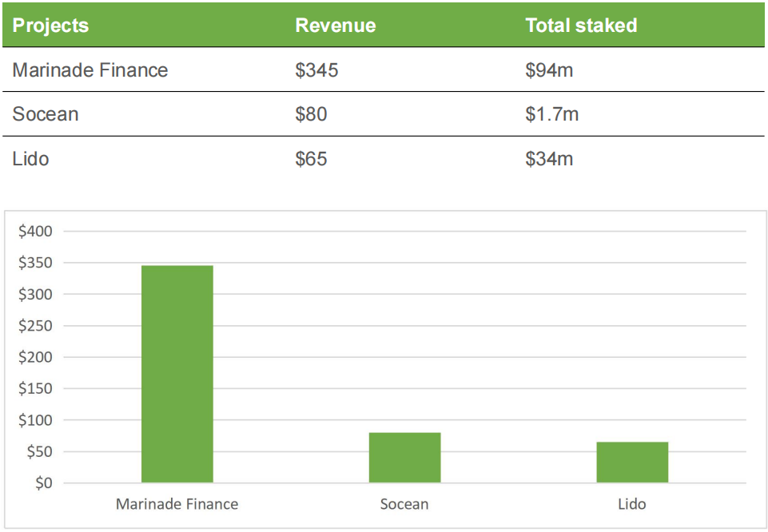The width and height of the screenshot is (768, 532).
Task: Click the Total staked column header
Action: (581, 26)
